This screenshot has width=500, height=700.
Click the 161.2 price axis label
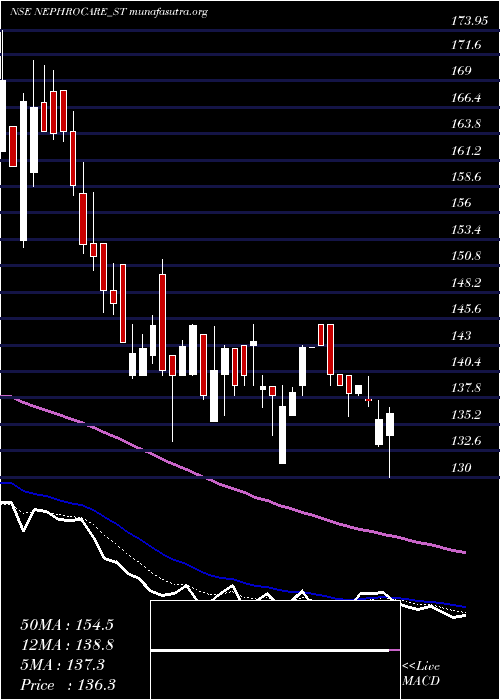(x=467, y=150)
